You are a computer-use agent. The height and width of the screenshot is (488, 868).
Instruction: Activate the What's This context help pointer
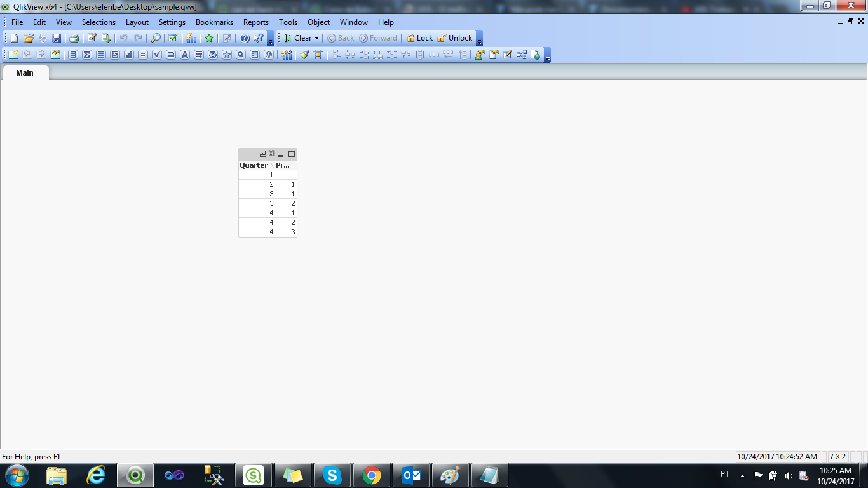click(x=259, y=38)
